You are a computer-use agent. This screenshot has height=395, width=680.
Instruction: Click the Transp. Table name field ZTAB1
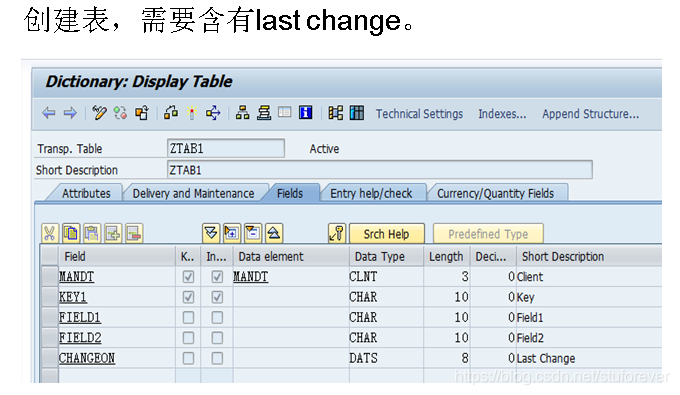tap(226, 149)
